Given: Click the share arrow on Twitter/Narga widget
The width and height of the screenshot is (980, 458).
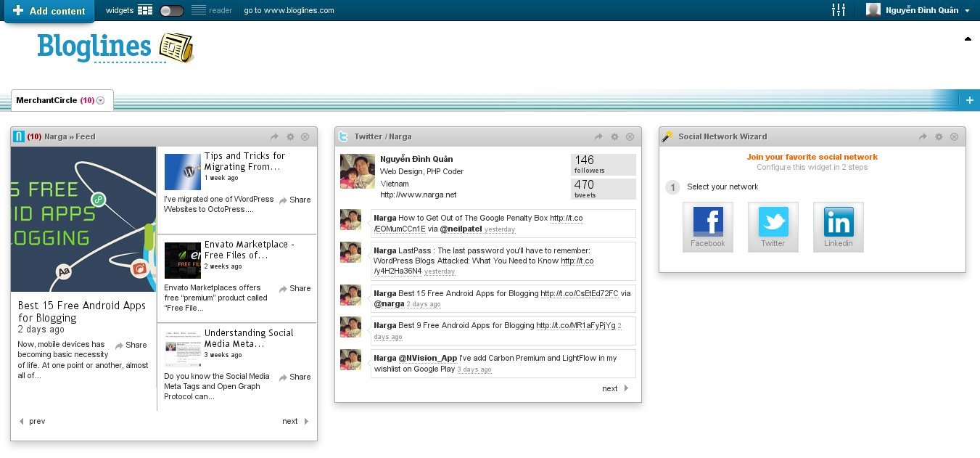Looking at the screenshot, I should [598, 136].
